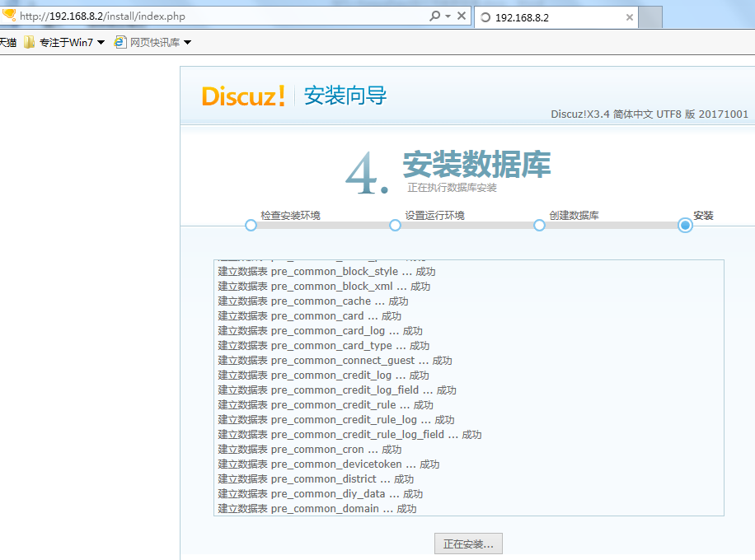Click the 安装数据库 heading
Screen dimensions: 755x560
point(476,164)
